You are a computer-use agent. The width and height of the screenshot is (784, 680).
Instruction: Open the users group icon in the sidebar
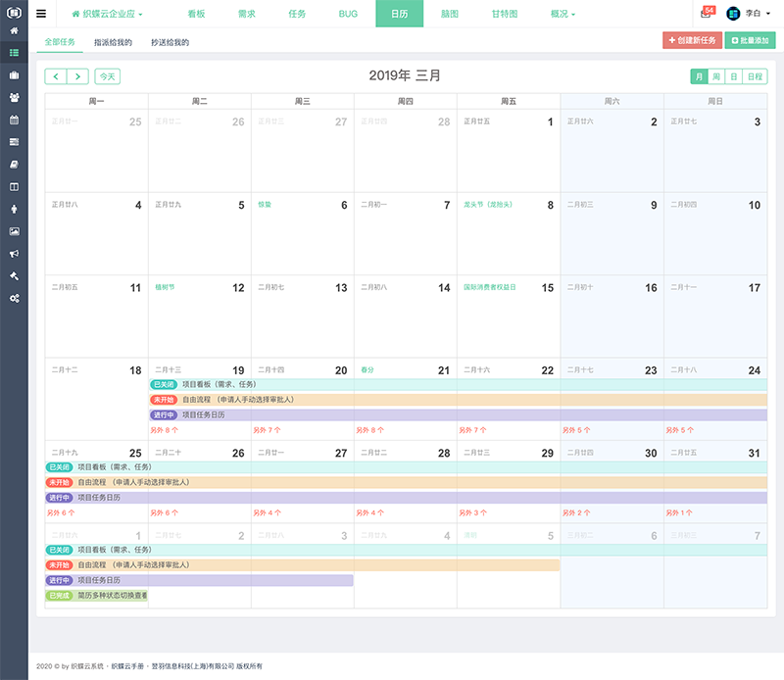click(x=14, y=97)
